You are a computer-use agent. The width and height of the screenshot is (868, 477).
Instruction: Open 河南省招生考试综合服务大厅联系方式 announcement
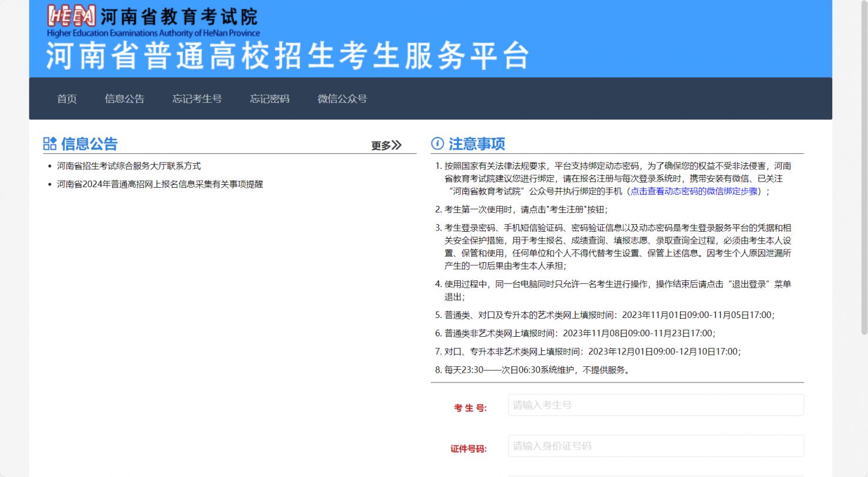tap(129, 166)
